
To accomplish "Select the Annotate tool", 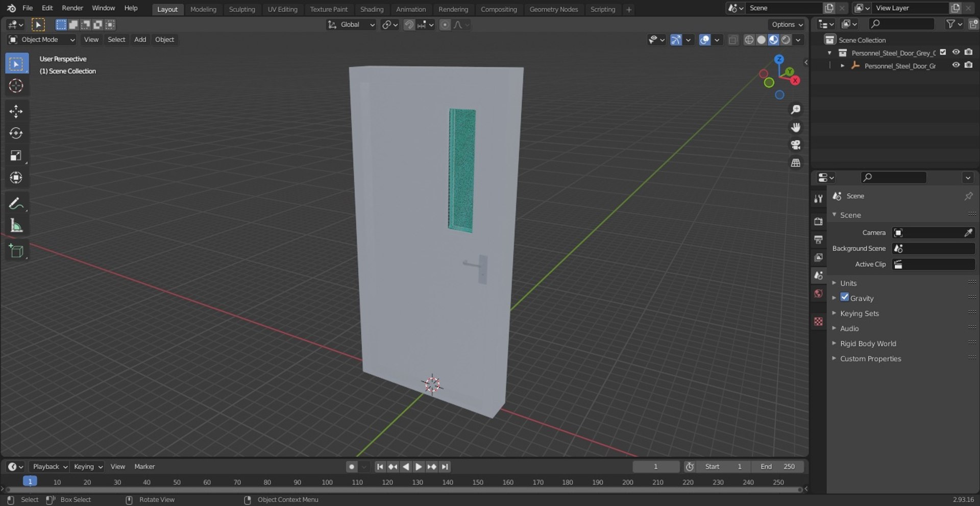I will [x=16, y=203].
